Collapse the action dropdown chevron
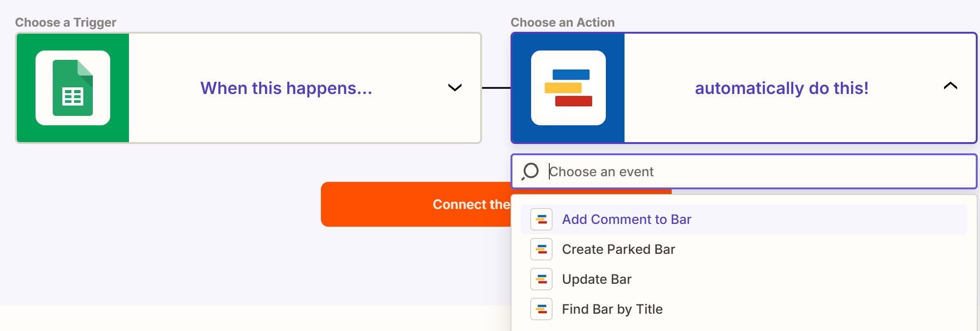980x331 pixels. pyautogui.click(x=951, y=86)
